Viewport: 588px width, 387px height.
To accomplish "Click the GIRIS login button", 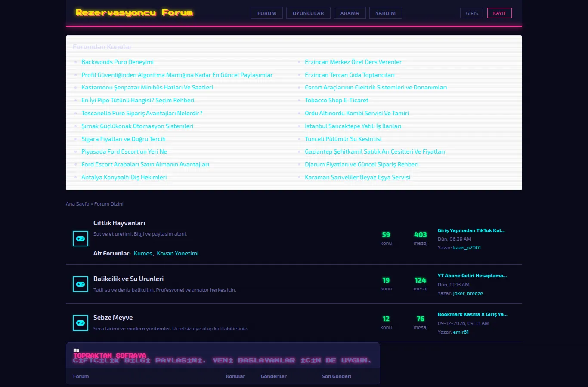I will point(472,13).
